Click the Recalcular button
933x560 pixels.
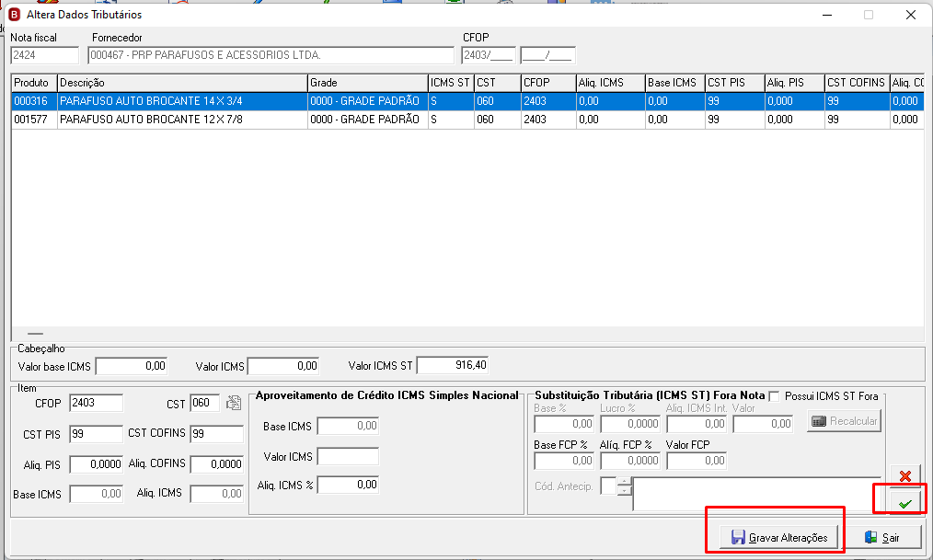click(x=844, y=421)
